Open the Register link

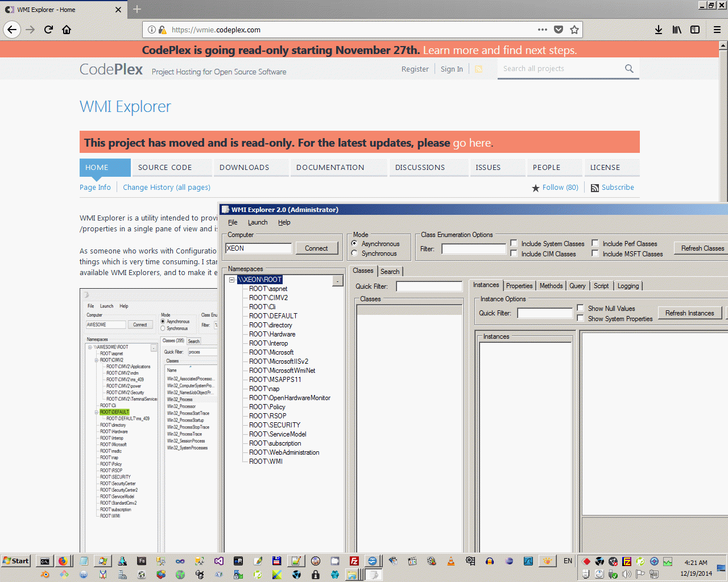pyautogui.click(x=415, y=69)
